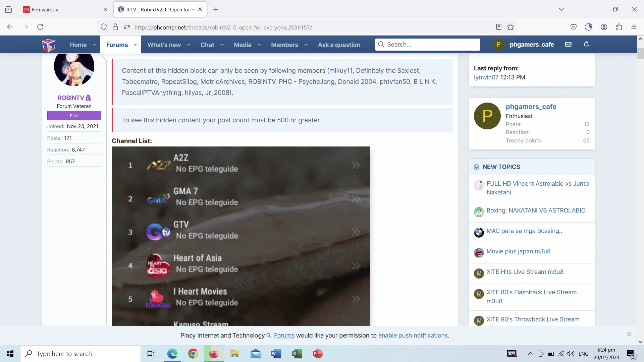The image size is (644, 362).
Task: Open the Forums navigation item
Action: coord(117,45)
